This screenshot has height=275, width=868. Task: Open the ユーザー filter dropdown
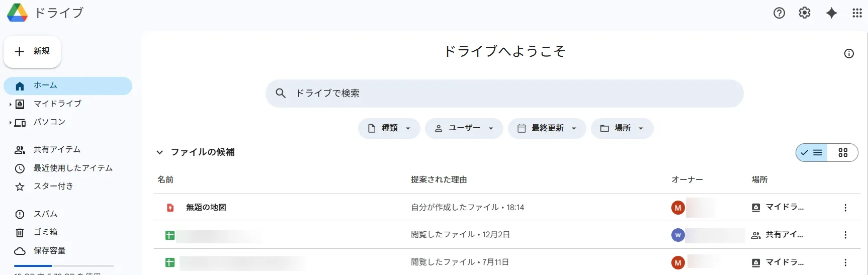[464, 128]
